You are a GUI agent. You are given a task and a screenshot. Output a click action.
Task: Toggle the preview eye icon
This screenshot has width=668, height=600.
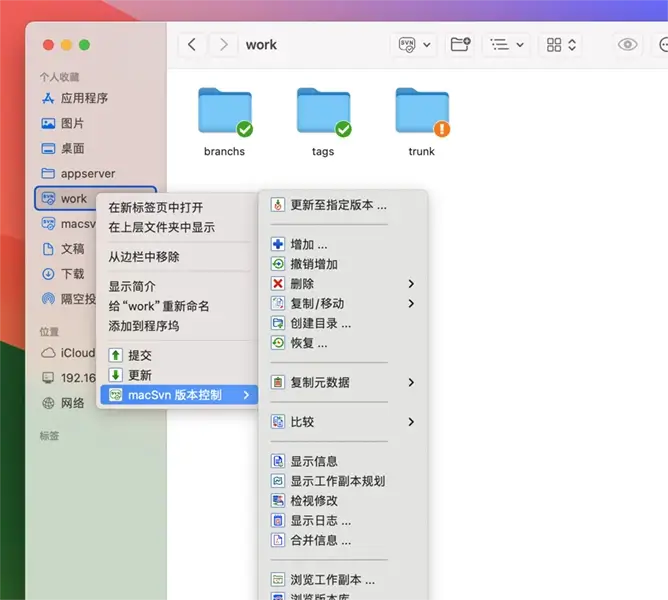tap(627, 44)
